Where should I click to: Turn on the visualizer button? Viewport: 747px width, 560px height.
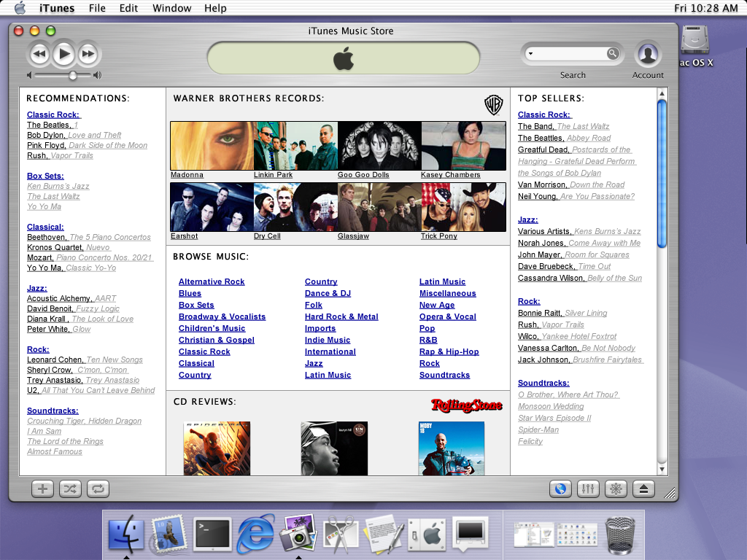pyautogui.click(x=616, y=489)
